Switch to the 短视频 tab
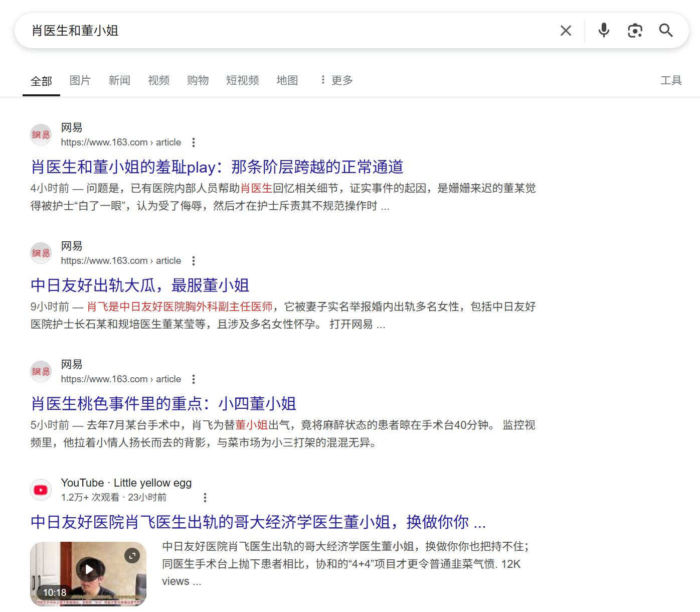 coord(243,80)
